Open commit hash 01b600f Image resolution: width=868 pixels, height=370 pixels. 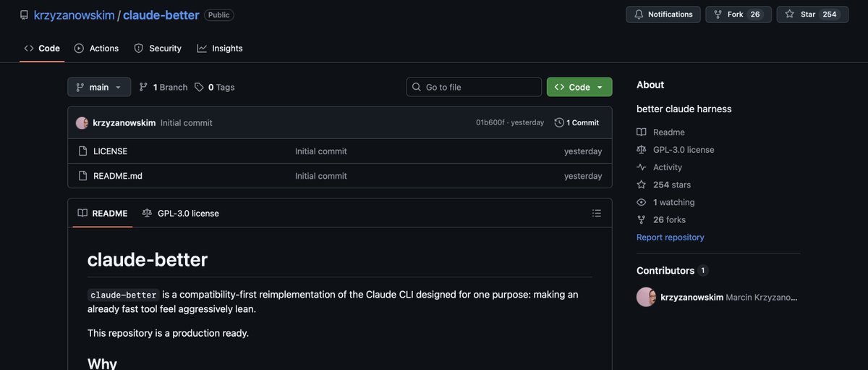click(x=490, y=123)
